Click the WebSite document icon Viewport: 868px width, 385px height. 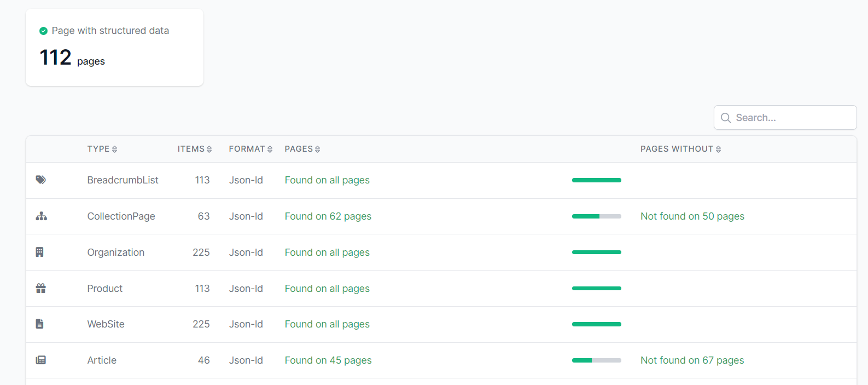click(40, 324)
